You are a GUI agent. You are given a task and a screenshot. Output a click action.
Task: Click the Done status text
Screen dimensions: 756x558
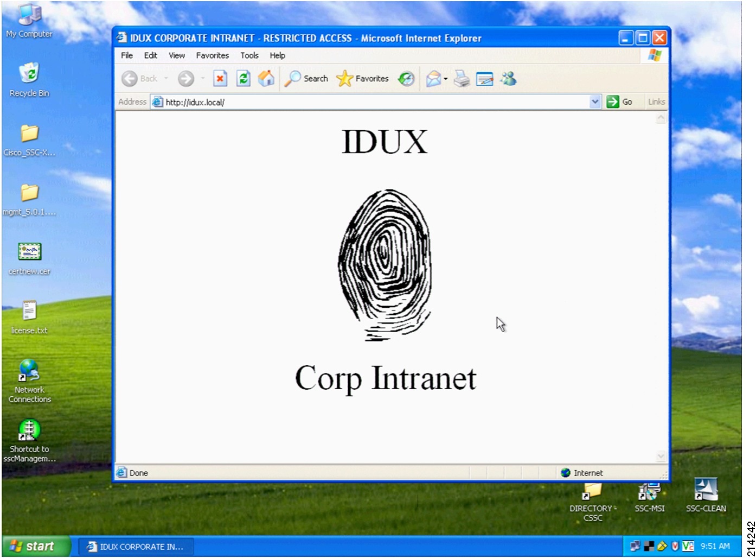[139, 473]
